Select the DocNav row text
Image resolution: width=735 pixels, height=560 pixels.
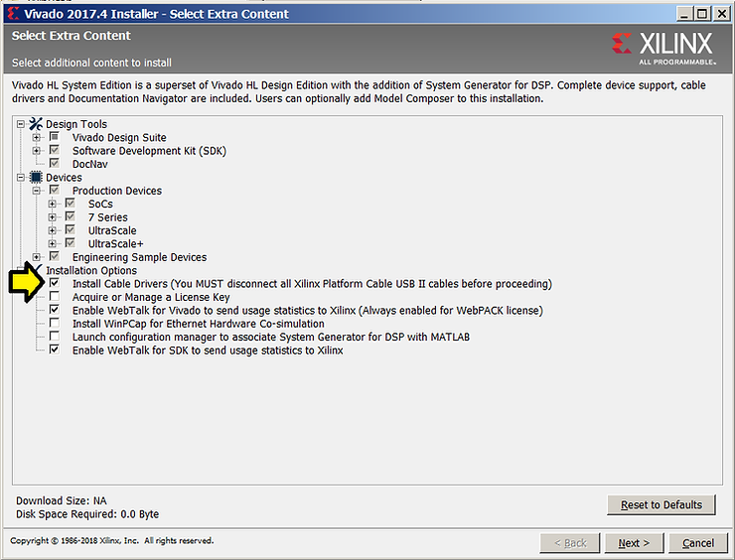point(90,164)
